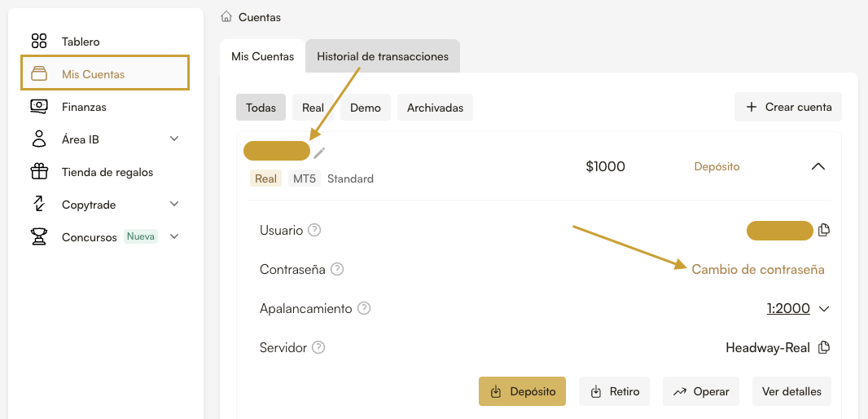The width and height of the screenshot is (868, 419).
Task: Click the pencil edit account name icon
Action: point(319,152)
